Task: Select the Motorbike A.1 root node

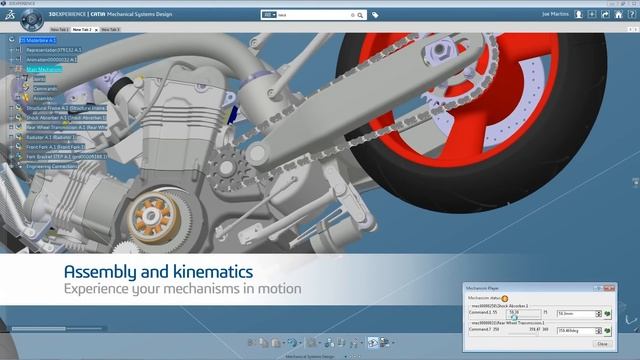Action: click(38, 40)
